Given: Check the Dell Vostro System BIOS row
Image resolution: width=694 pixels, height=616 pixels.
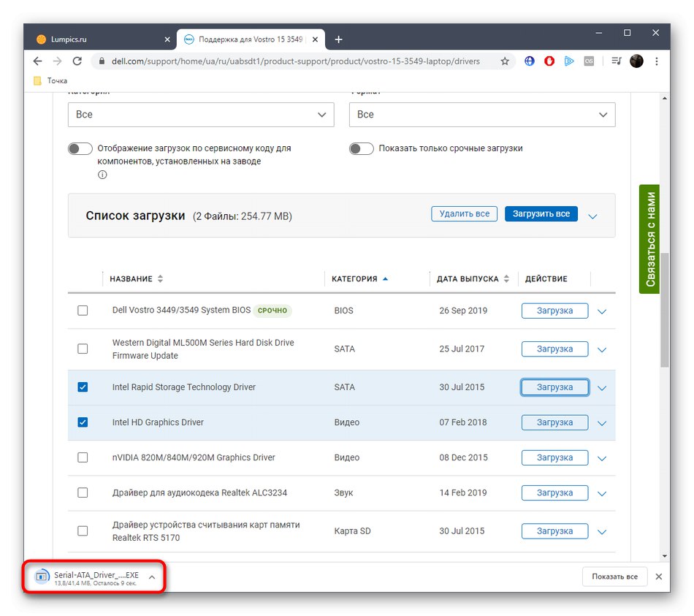Looking at the screenshot, I should (83, 311).
